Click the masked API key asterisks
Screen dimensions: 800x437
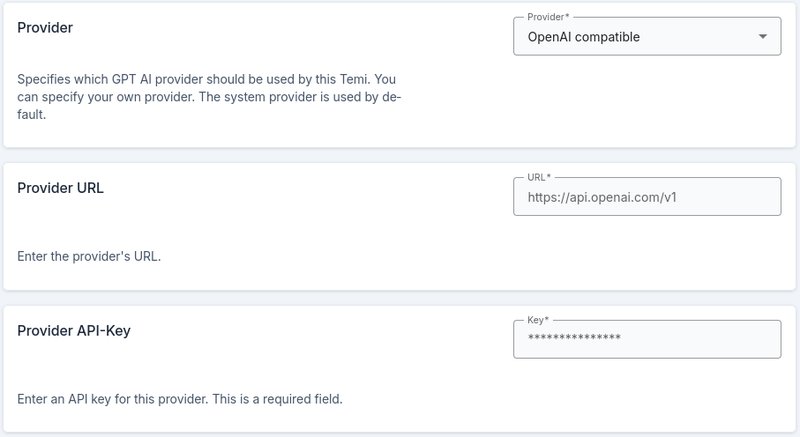click(x=574, y=338)
